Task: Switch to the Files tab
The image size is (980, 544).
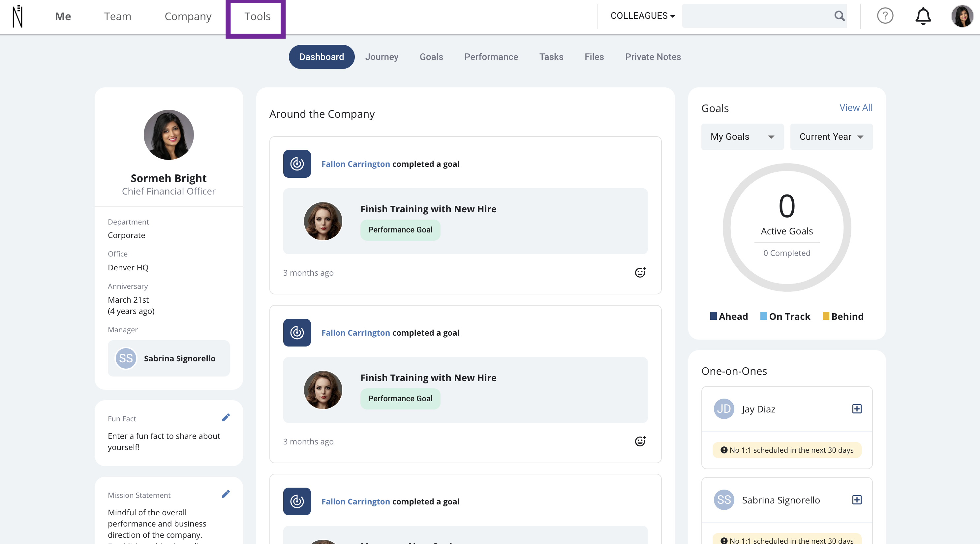Action: (x=594, y=57)
